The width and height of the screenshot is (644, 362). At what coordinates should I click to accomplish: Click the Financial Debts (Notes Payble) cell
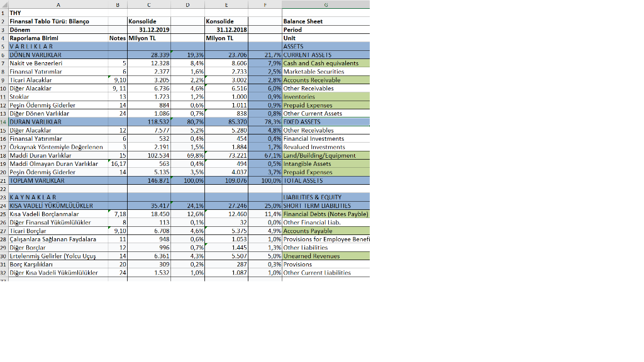[325, 214]
